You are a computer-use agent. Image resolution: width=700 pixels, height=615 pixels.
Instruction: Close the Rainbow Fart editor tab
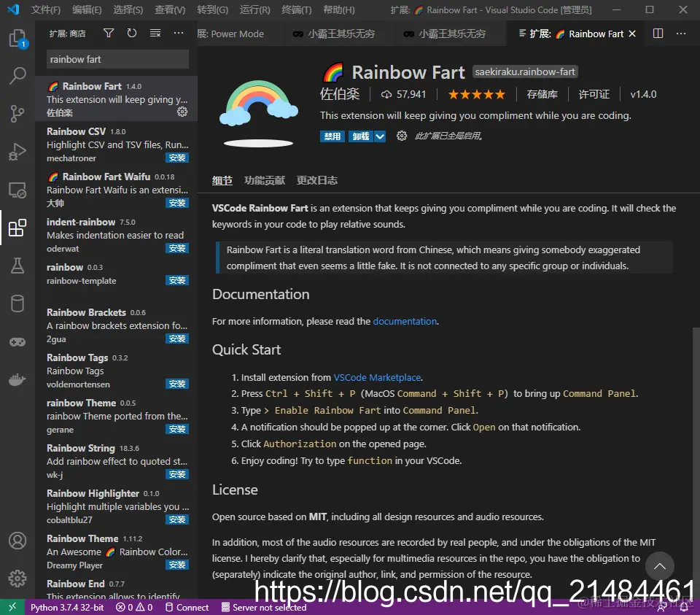pyautogui.click(x=632, y=34)
